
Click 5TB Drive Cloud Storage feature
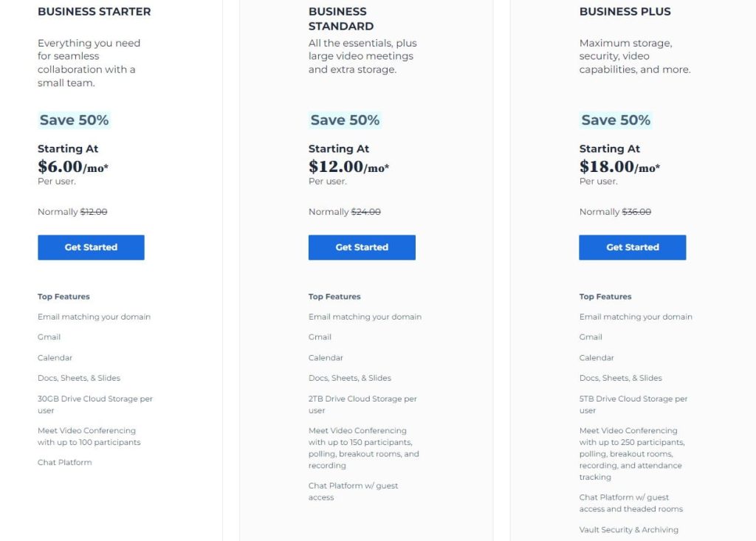(x=633, y=404)
